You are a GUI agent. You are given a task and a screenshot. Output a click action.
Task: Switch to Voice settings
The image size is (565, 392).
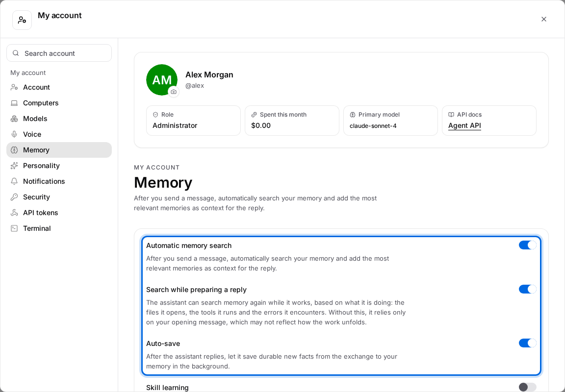pos(59,134)
